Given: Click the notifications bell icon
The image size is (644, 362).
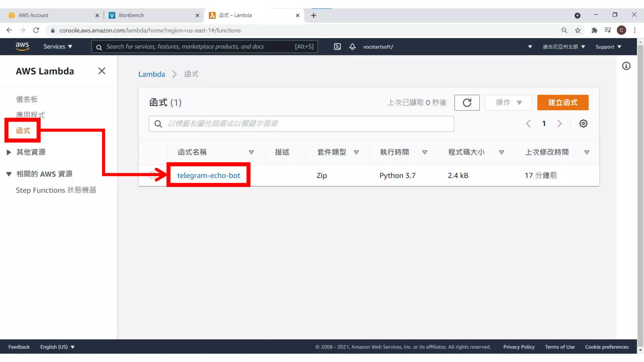Looking at the screenshot, I should pos(352,47).
